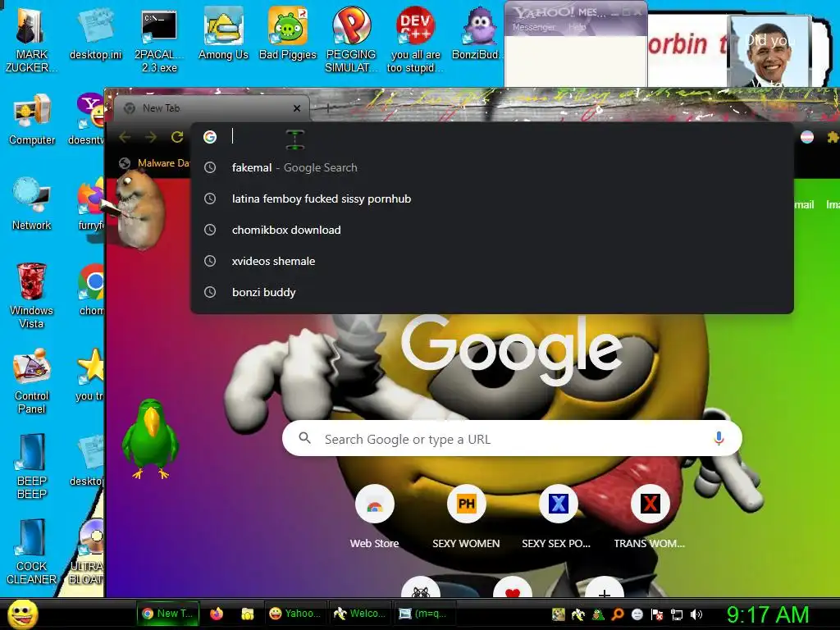The width and height of the screenshot is (840, 630).
Task: Reload the page with the refresh icon
Action: [177, 137]
